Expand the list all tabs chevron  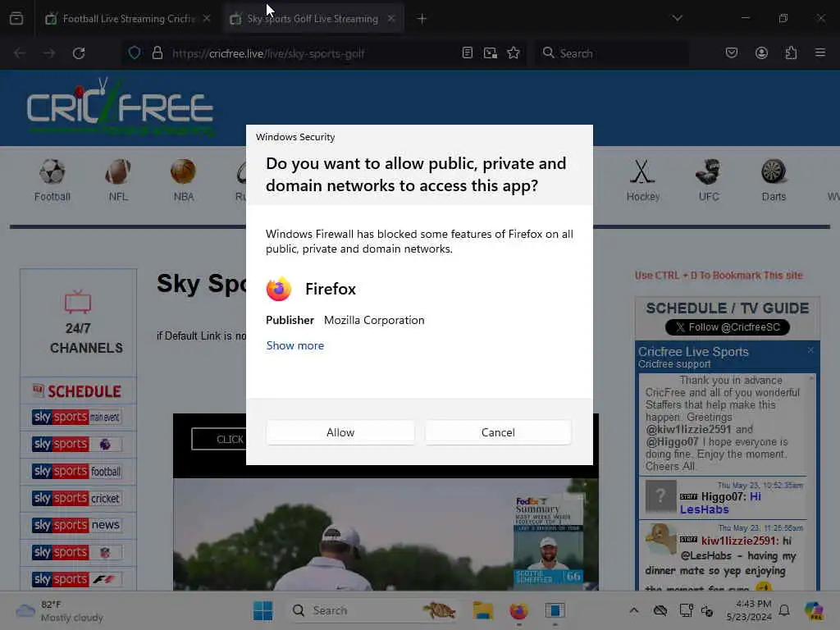coord(677,18)
